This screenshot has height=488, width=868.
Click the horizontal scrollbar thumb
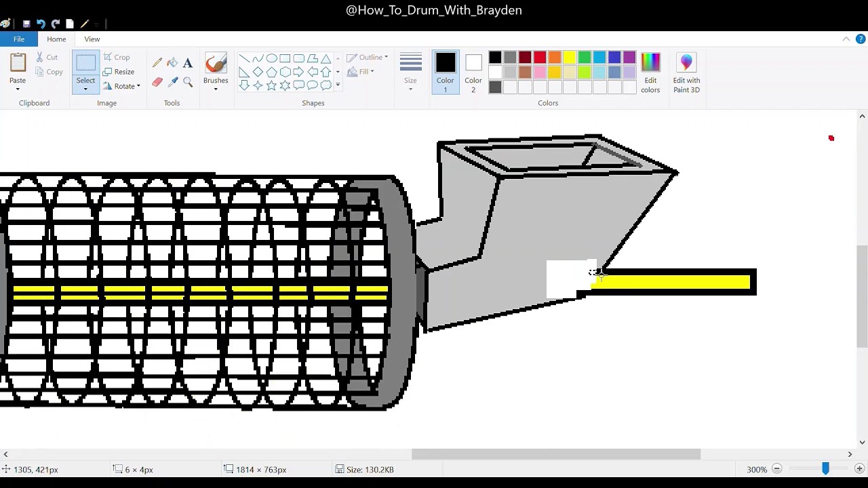click(x=556, y=454)
